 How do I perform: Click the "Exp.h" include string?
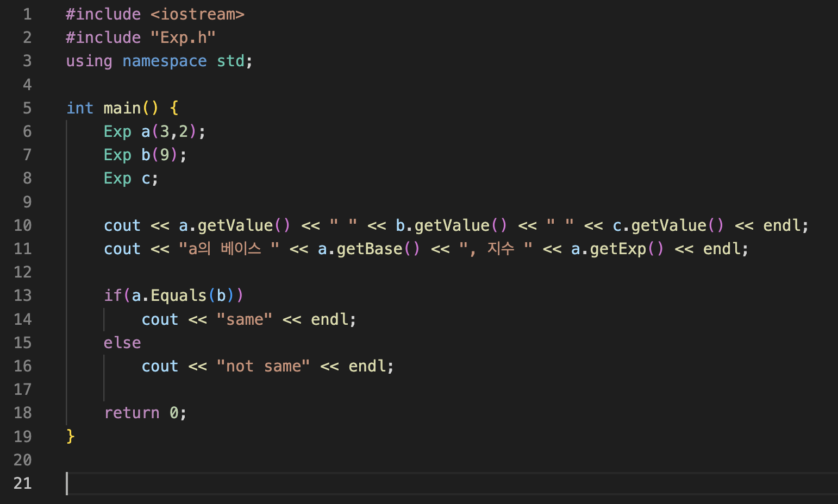183,37
